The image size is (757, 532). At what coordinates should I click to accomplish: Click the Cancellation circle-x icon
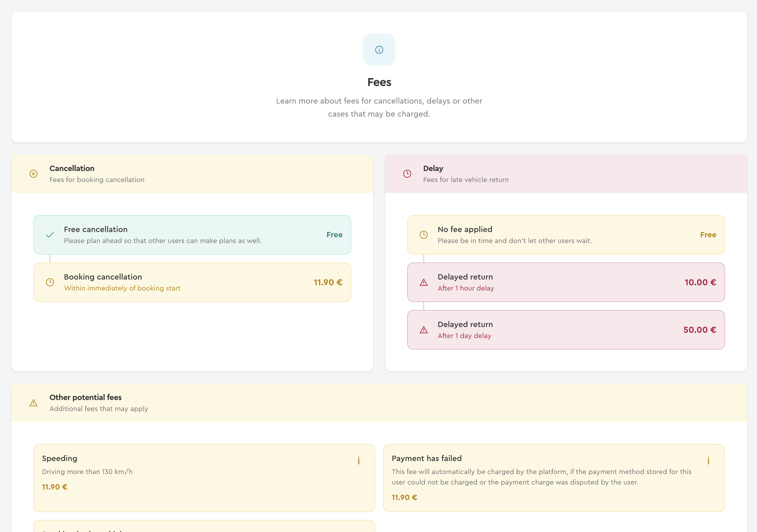[x=33, y=174]
